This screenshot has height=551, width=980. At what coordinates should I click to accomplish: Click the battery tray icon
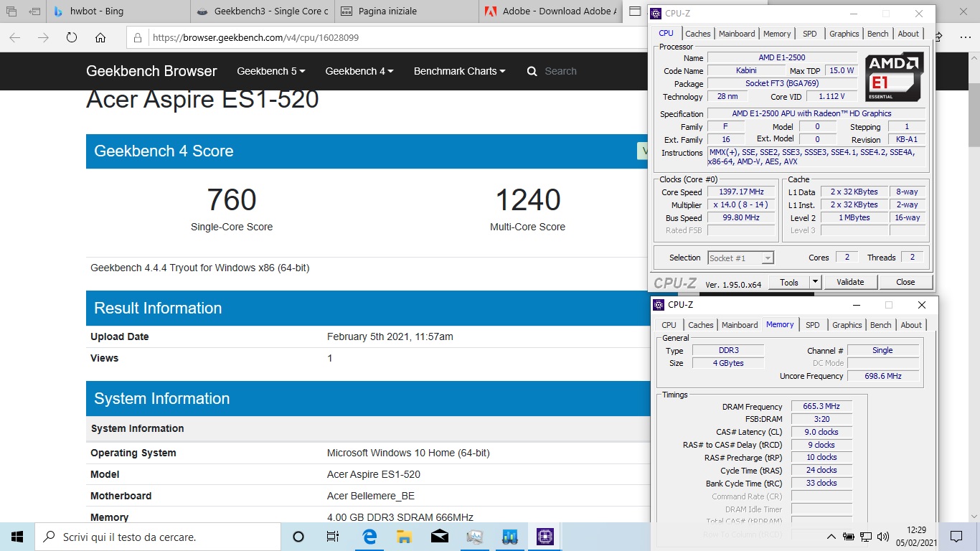tap(849, 537)
